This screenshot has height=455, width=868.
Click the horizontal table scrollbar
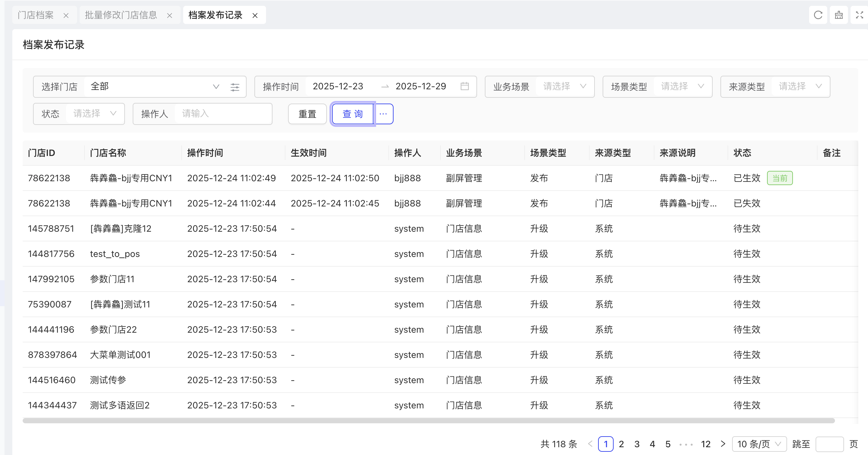click(428, 421)
